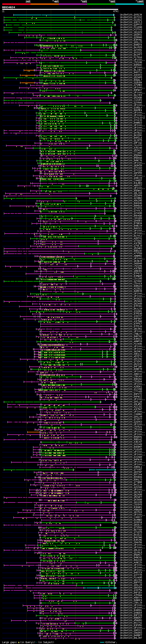
Task: Select the UniRef100_O81929 entry
Action: coord(131,32)
